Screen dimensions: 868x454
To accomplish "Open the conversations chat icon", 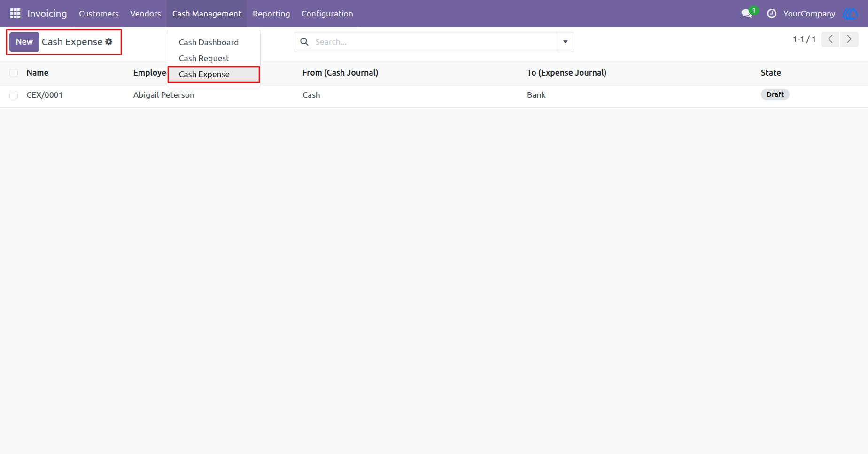I will pyautogui.click(x=747, y=14).
